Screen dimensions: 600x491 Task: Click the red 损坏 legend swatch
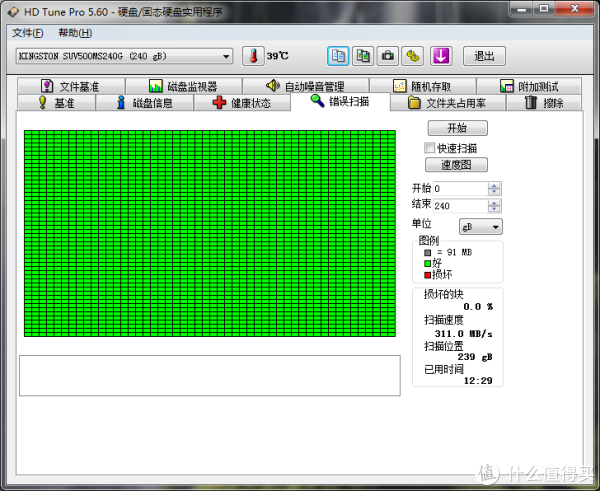[x=427, y=275]
